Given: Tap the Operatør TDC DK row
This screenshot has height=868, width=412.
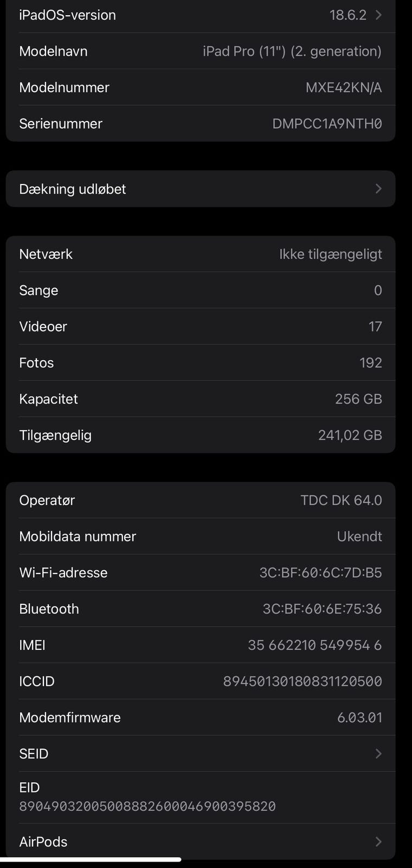Looking at the screenshot, I should point(201,500).
